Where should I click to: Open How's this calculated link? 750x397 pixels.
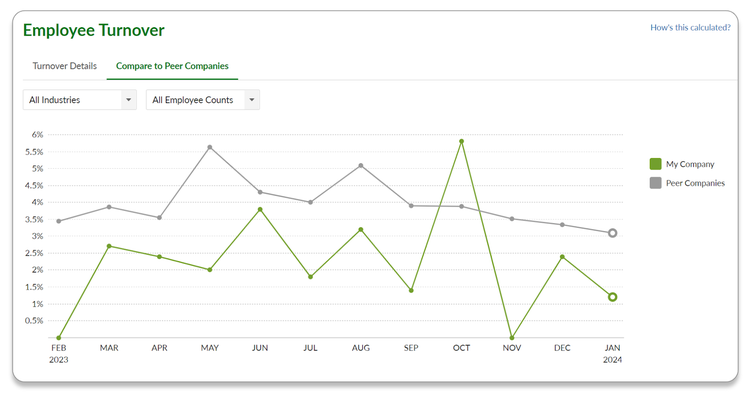[690, 28]
